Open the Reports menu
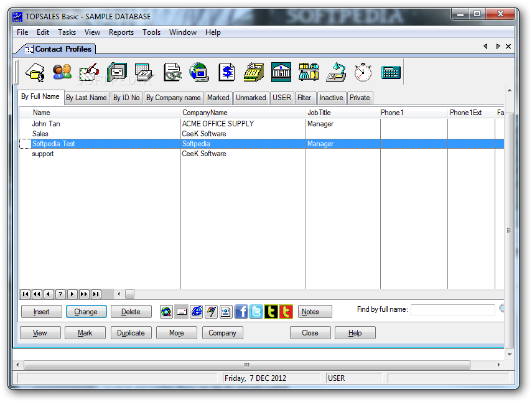This screenshot has width=532, height=402. pyautogui.click(x=121, y=32)
